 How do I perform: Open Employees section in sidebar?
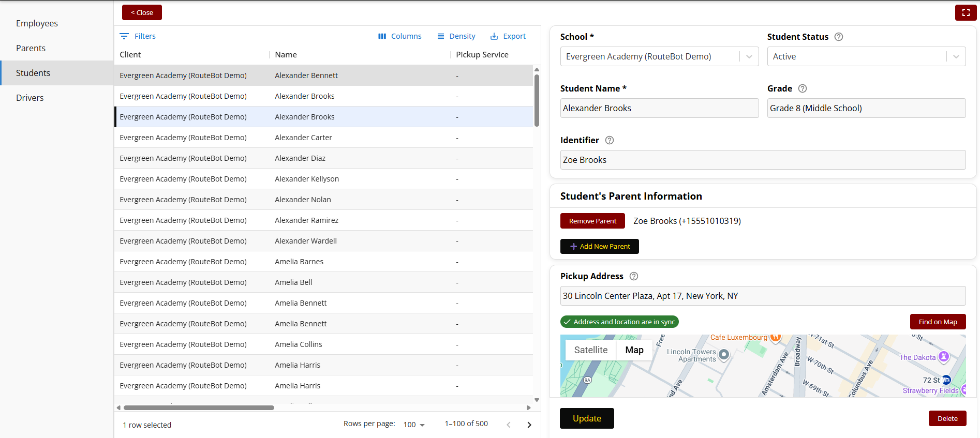[57, 23]
